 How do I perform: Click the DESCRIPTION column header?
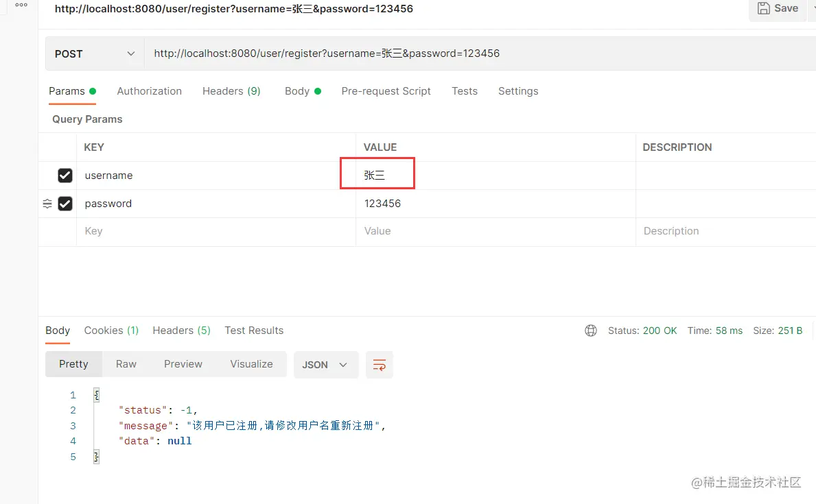(x=677, y=147)
